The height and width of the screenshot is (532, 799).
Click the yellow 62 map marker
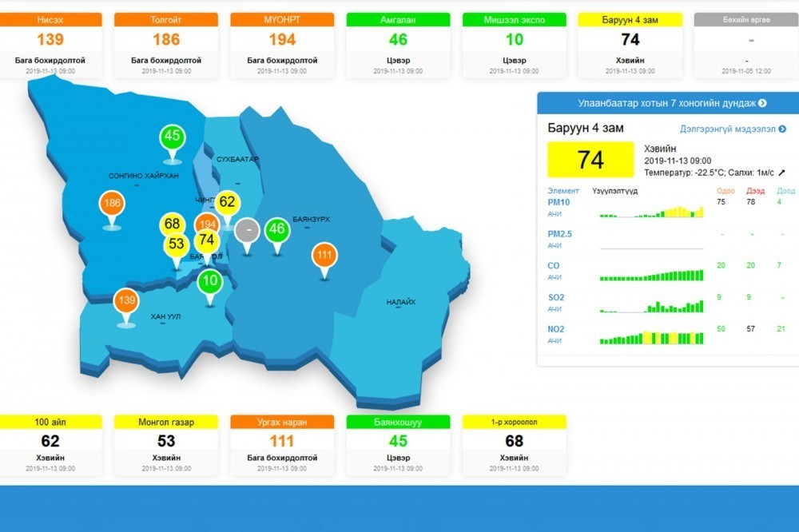[x=227, y=202]
